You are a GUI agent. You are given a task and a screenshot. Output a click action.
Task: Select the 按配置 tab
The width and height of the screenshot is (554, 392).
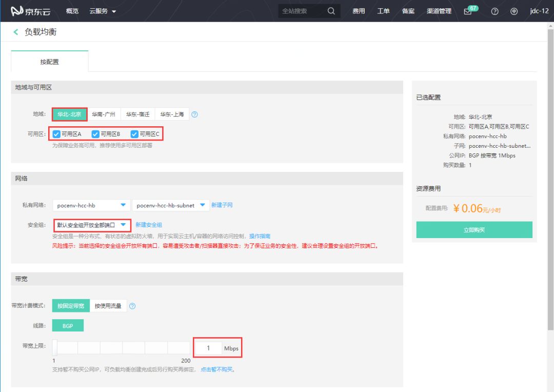49,62
